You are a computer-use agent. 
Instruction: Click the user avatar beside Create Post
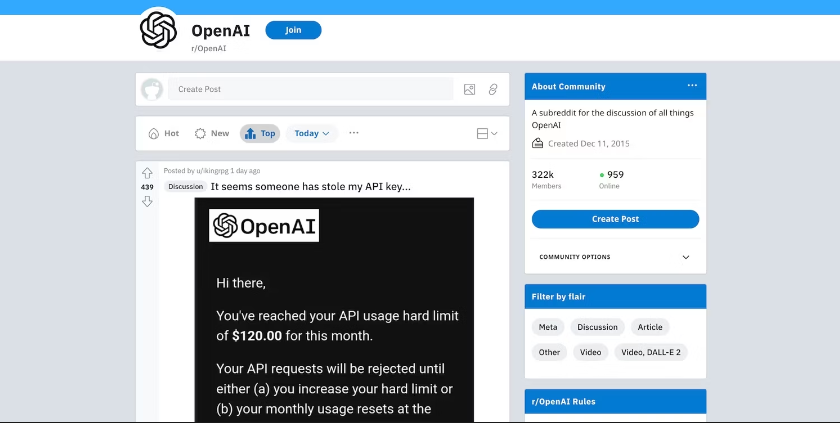pos(152,89)
